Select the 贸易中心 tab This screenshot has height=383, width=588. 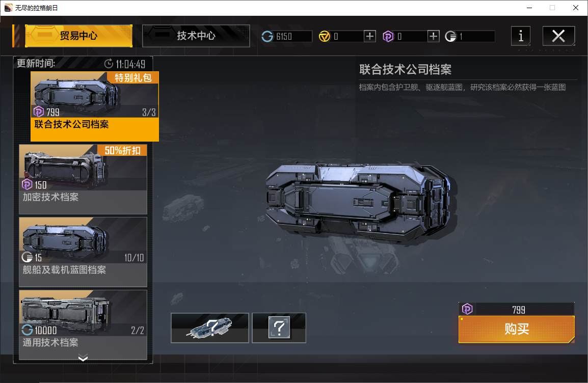click(78, 36)
